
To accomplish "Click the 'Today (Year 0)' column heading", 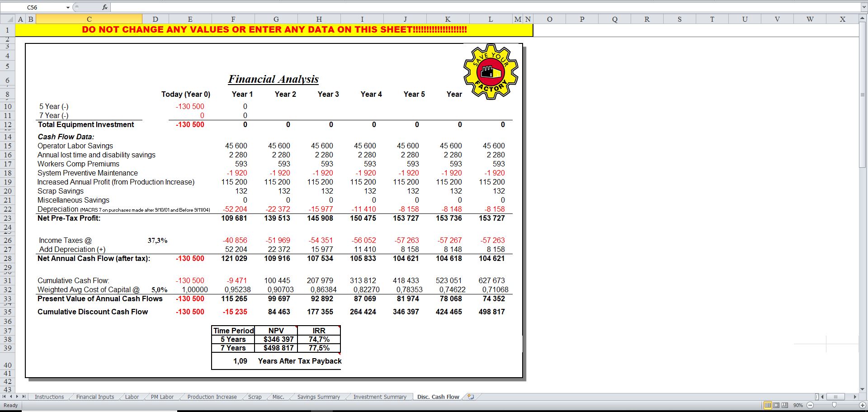I will point(186,94).
